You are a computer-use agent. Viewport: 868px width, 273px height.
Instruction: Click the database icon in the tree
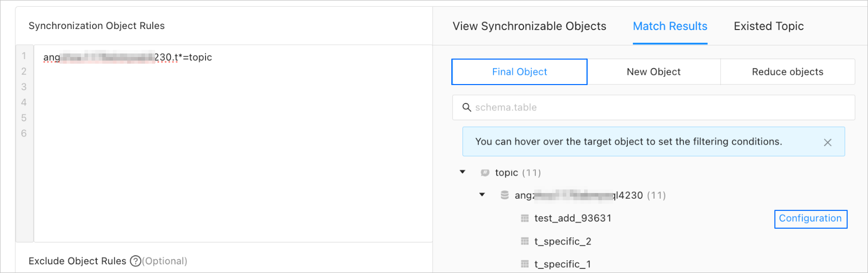(x=505, y=195)
